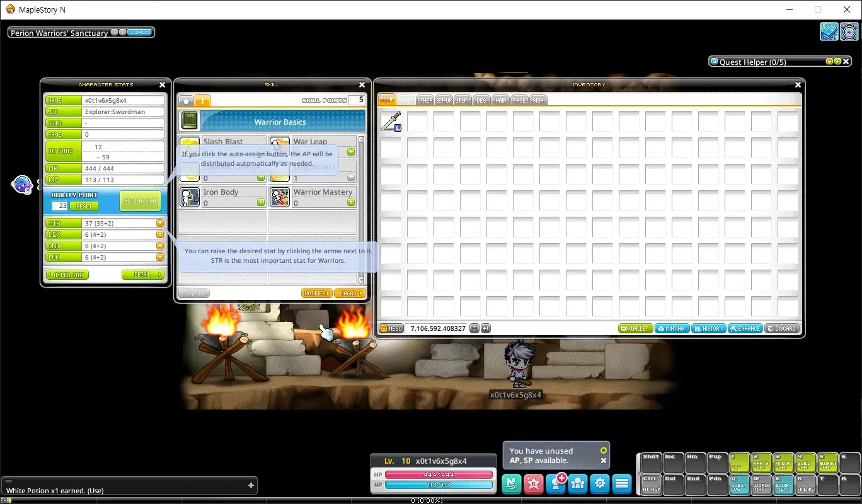The height and width of the screenshot is (504, 862).
Task: Open the red star R icon
Action: [534, 483]
